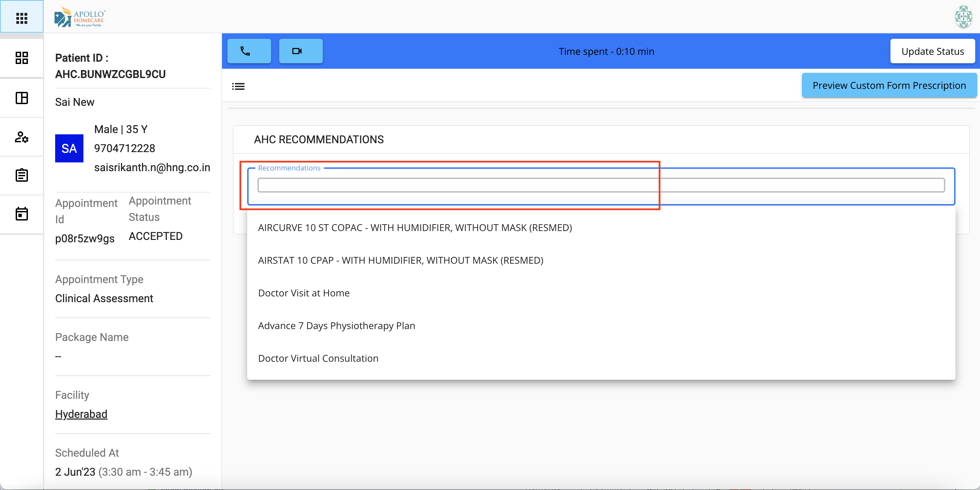980x490 pixels.
Task: Click Preview Custom Form Prescription button
Action: [889, 85]
